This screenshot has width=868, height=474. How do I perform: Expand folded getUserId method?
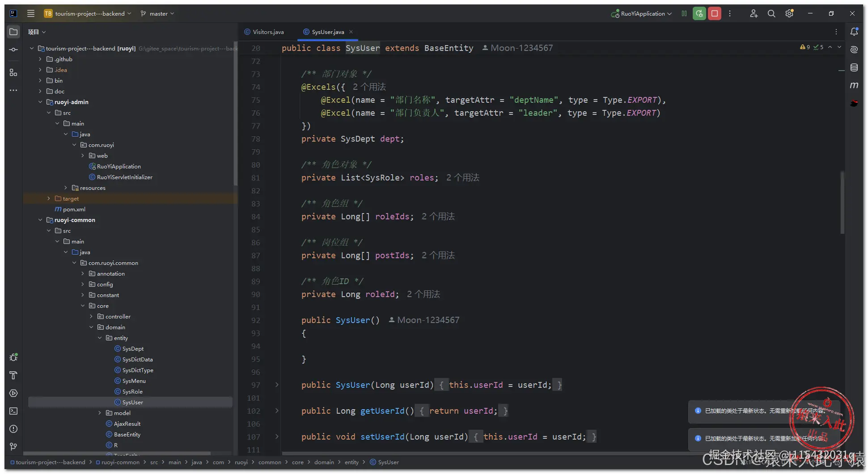pyautogui.click(x=277, y=411)
